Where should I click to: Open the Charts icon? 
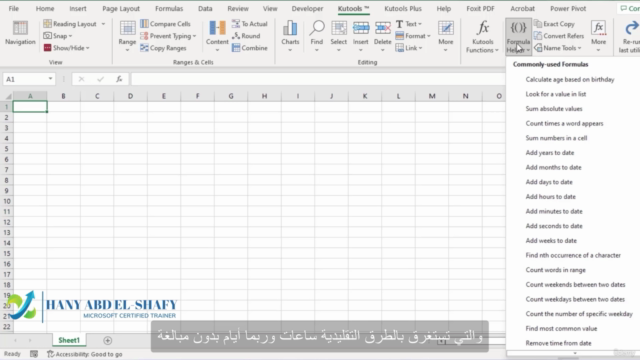(290, 28)
